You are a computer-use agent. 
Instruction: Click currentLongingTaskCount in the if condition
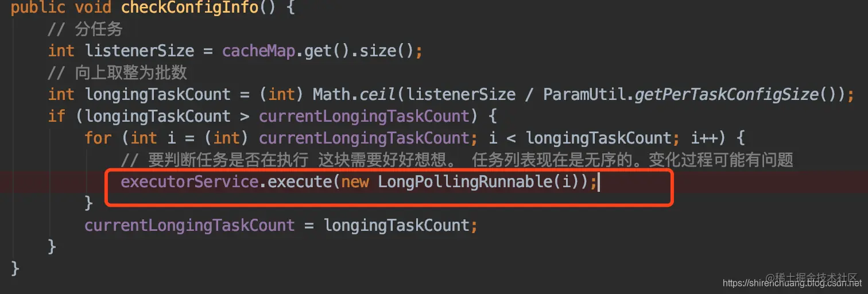364,116
